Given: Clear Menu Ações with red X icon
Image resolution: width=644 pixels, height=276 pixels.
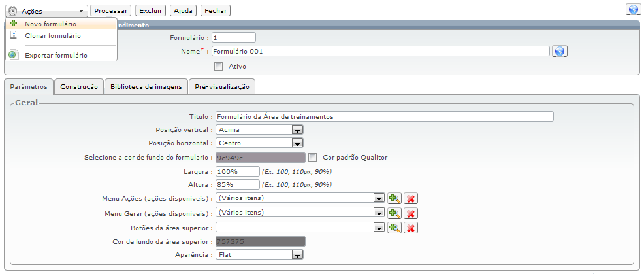Looking at the screenshot, I should [411, 199].
